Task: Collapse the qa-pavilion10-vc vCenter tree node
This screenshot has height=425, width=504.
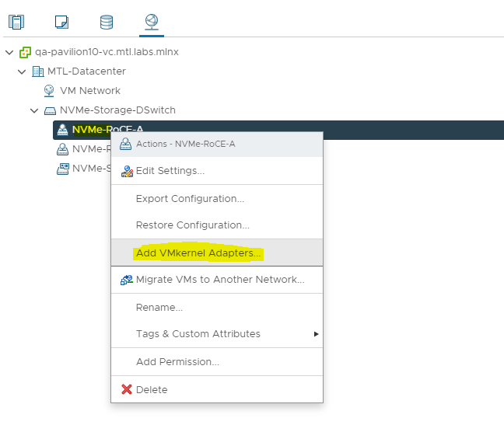Action: [x=9, y=52]
